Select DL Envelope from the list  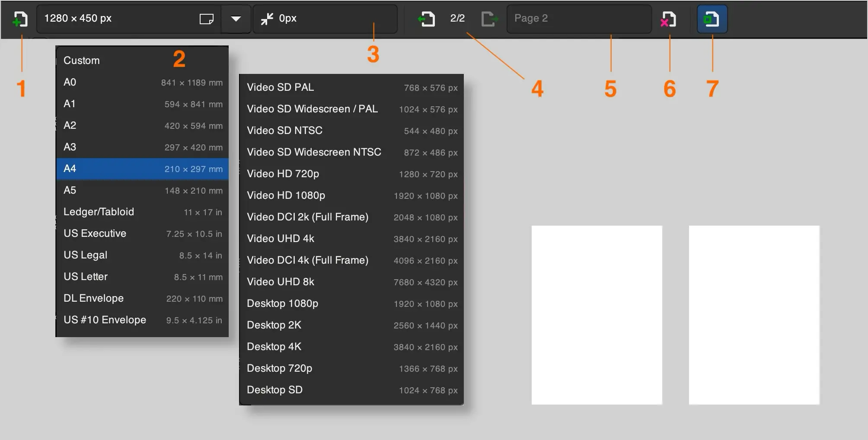tap(142, 298)
